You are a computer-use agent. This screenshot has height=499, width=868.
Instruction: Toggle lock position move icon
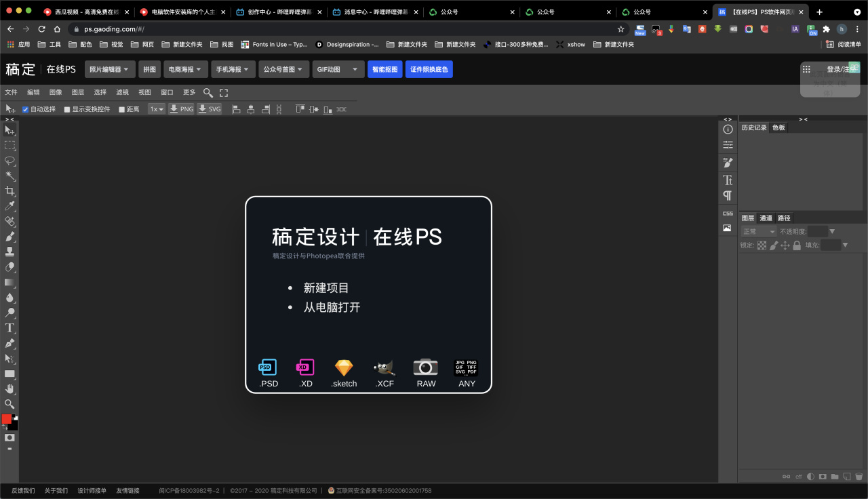click(x=785, y=245)
